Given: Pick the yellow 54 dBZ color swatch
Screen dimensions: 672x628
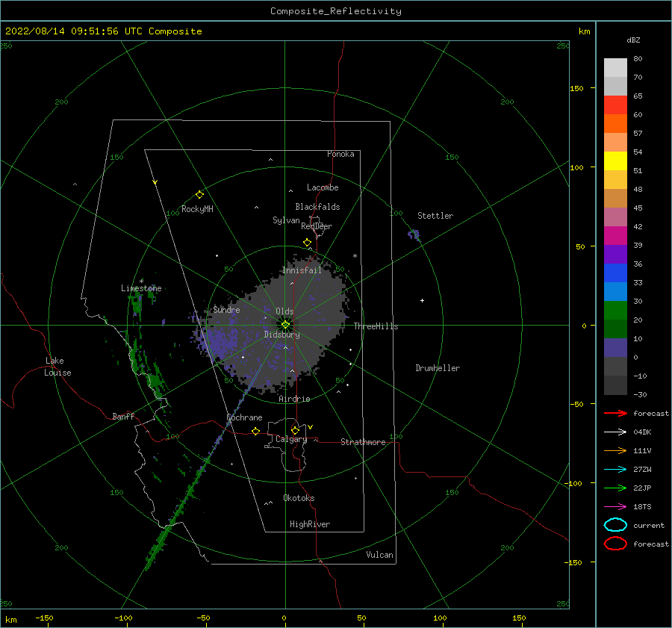Looking at the screenshot, I should pos(615,161).
